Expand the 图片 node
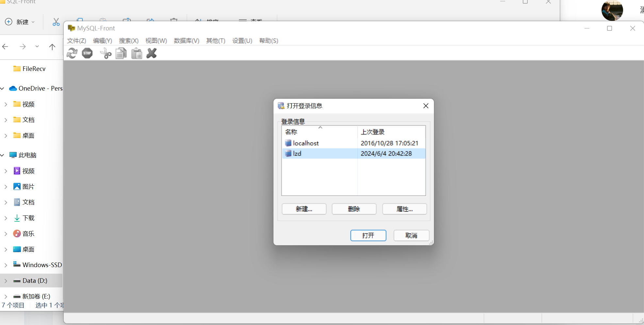Viewport: 644px width, 325px height. (x=6, y=187)
